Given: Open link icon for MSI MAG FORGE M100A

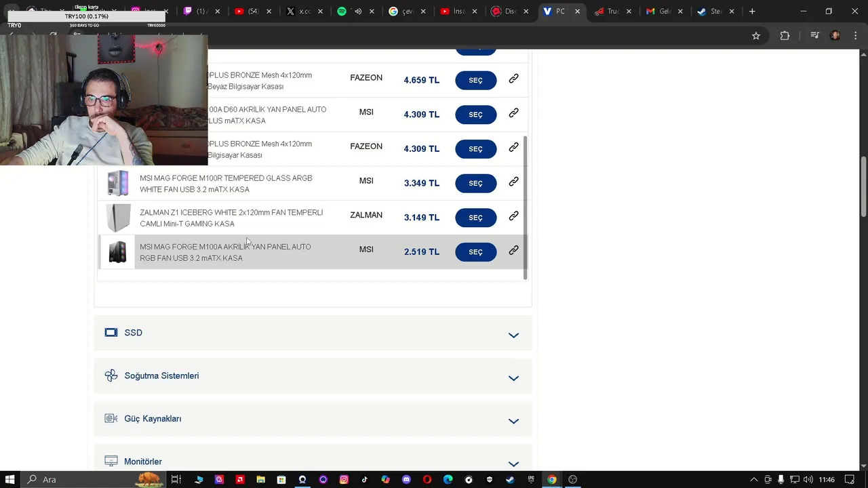Looking at the screenshot, I should click(514, 250).
